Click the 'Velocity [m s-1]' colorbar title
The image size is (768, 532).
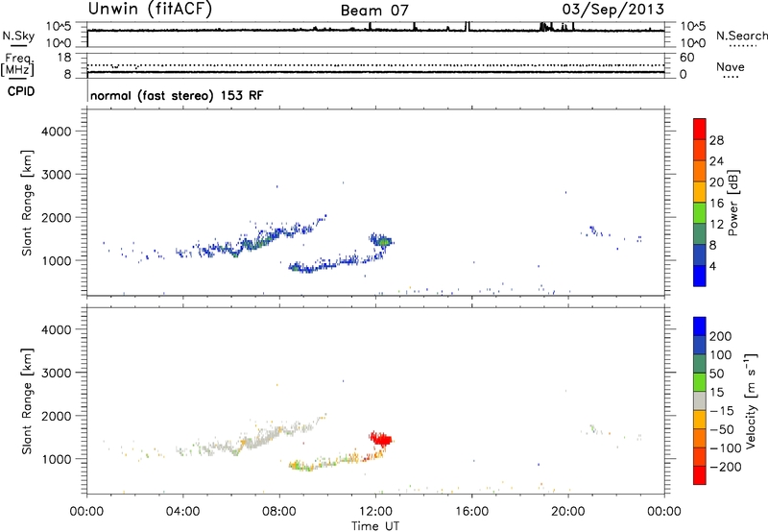pyautogui.click(x=751, y=400)
